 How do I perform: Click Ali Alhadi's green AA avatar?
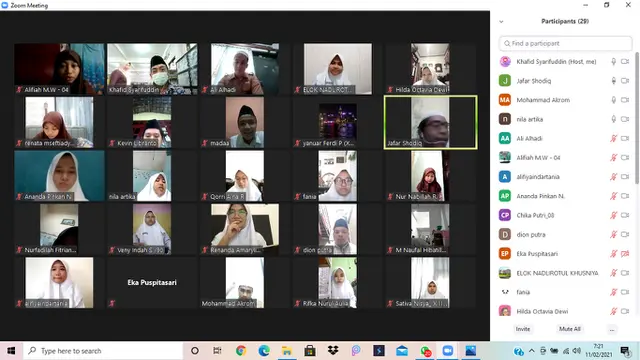click(x=505, y=138)
